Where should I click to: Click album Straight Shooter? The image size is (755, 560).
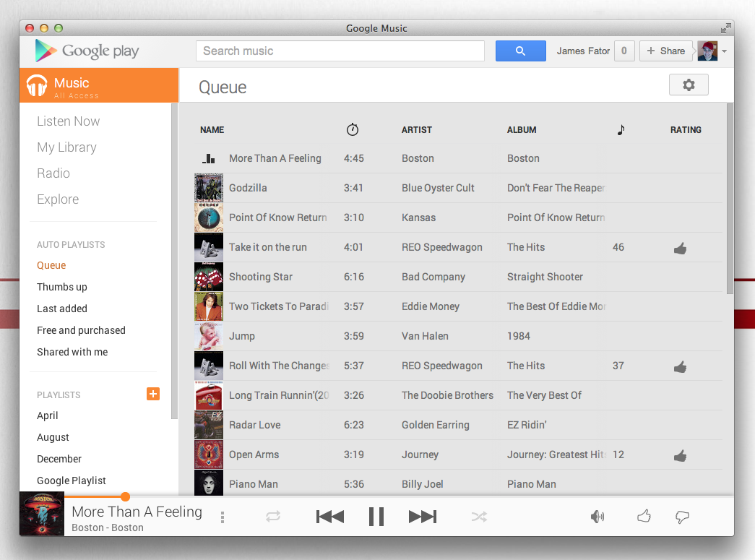tap(545, 277)
